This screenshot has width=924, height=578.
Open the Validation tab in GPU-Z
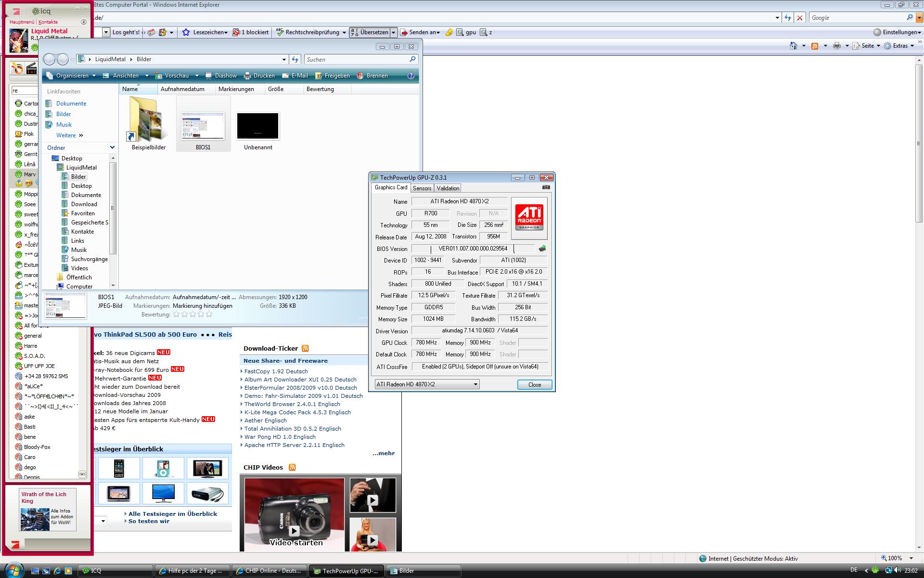[x=448, y=188]
